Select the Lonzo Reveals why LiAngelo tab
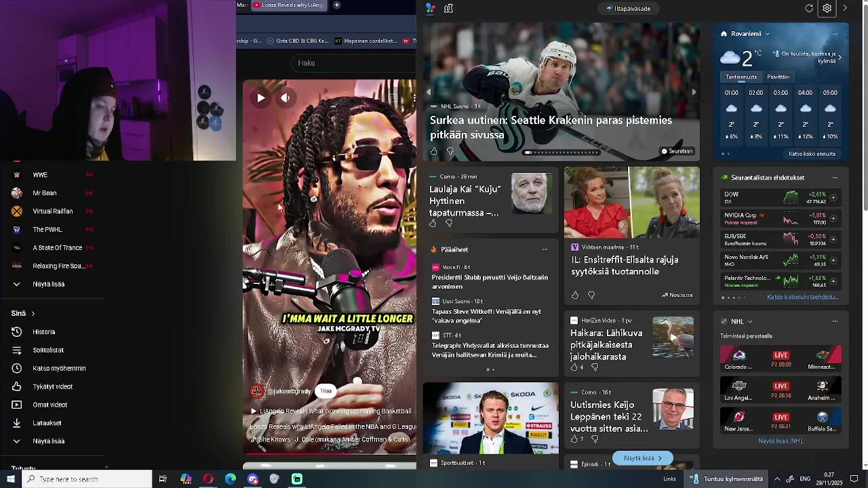 click(x=289, y=5)
